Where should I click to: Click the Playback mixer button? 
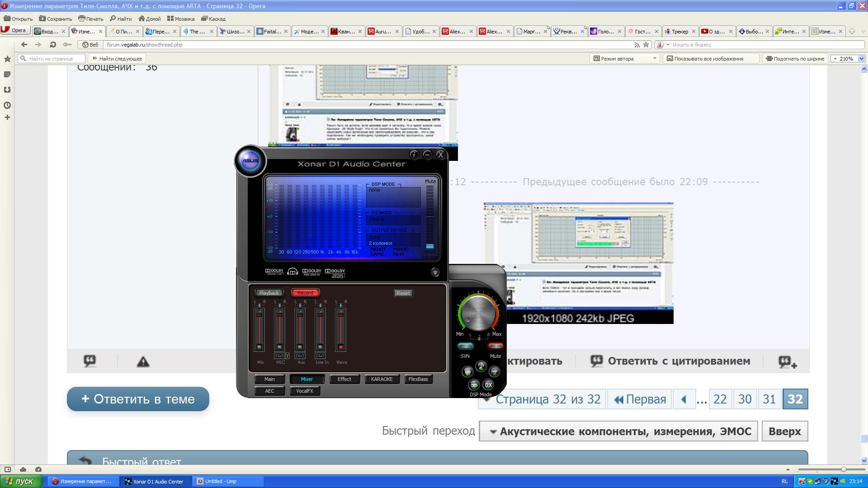coord(269,293)
